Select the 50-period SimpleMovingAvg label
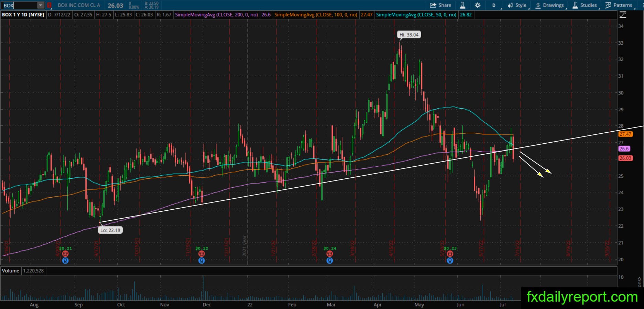This screenshot has width=644, height=309. coord(416,15)
